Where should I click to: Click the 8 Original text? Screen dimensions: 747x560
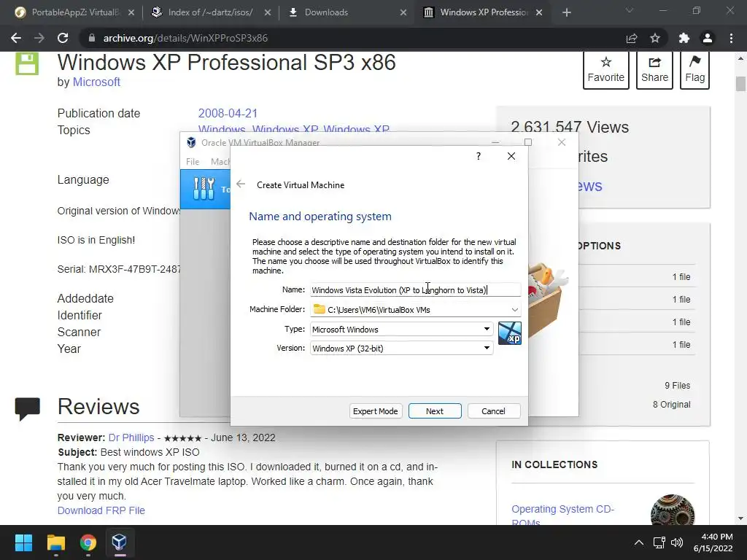pos(672,404)
